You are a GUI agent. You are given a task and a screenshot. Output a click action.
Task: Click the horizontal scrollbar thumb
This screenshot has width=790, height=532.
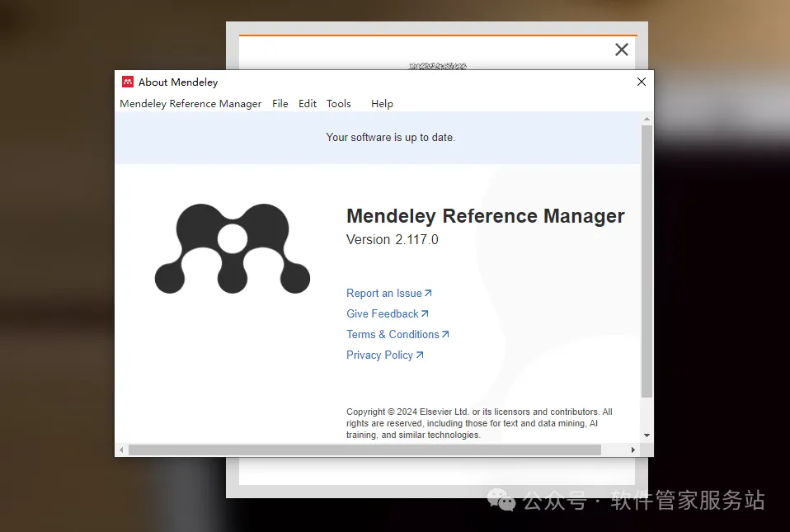tap(364, 450)
